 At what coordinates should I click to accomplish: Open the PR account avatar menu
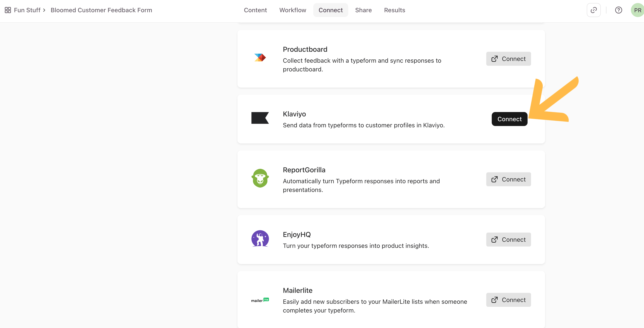click(637, 10)
